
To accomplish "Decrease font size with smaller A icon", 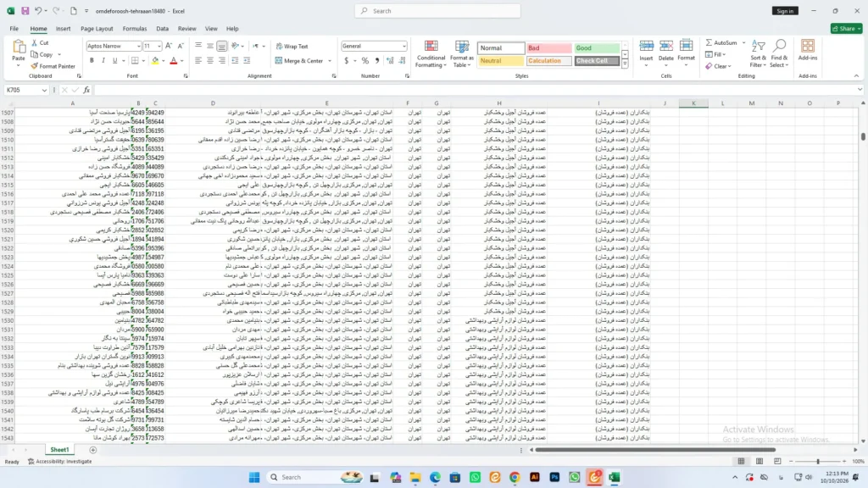I will point(181,46).
